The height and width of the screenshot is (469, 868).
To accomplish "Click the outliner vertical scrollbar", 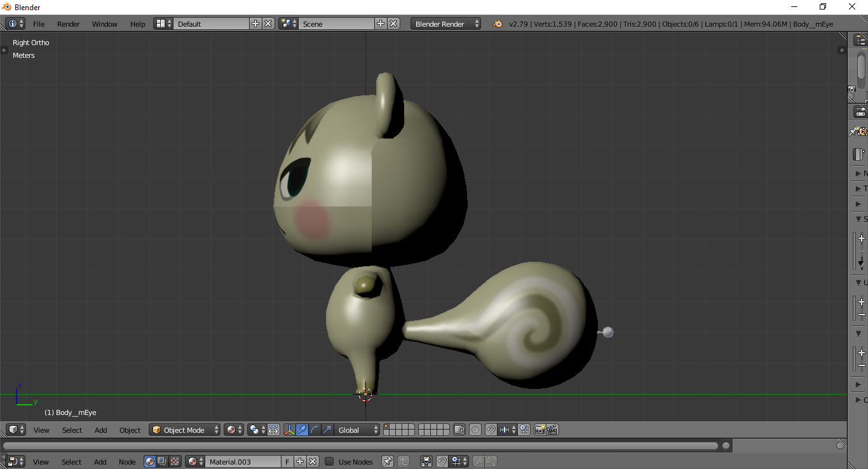I will (862, 67).
